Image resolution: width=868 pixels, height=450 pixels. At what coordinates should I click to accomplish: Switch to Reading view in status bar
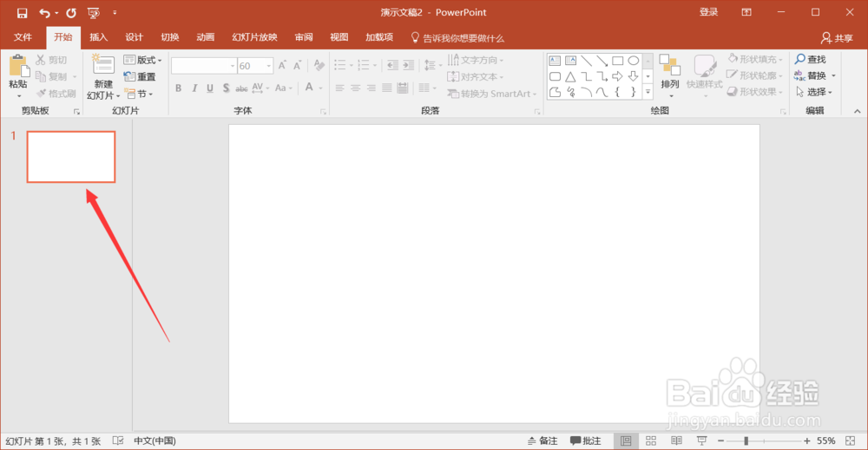(x=676, y=440)
